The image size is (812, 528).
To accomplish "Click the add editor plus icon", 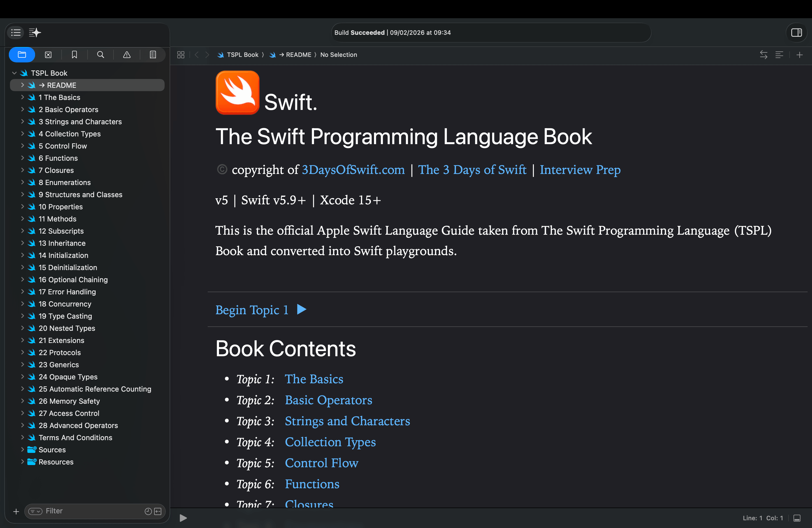I will point(799,55).
